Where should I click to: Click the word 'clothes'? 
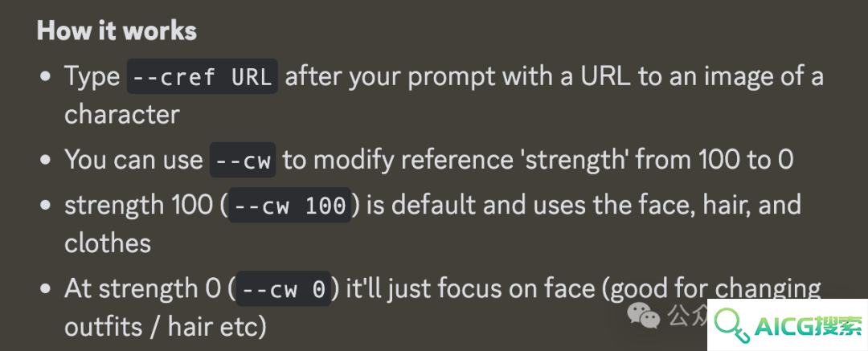coord(108,243)
